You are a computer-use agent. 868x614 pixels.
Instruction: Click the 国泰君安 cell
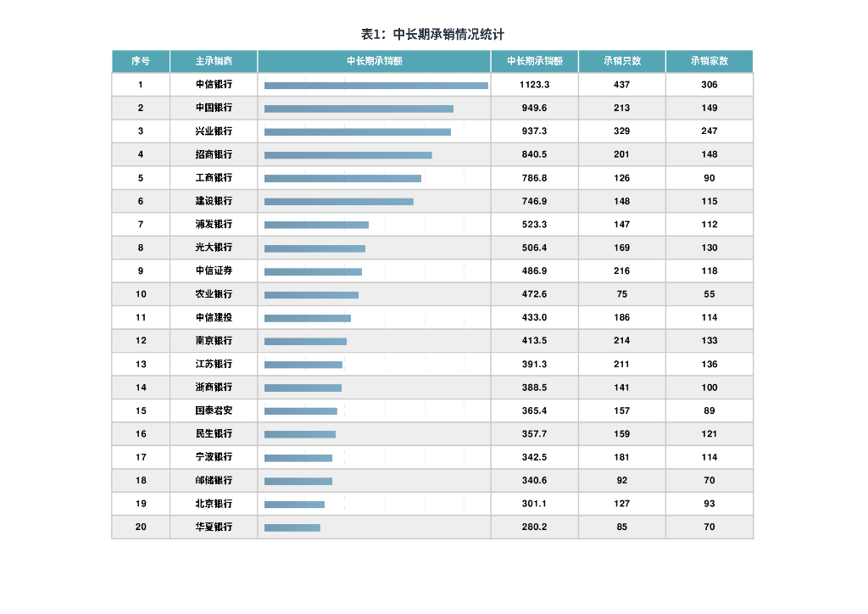pos(214,410)
